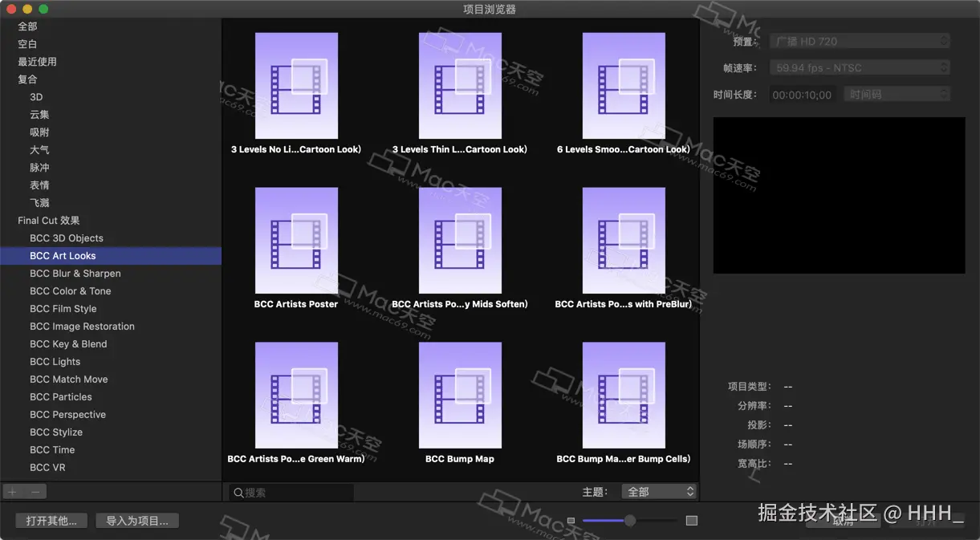Select the 6 Levels Smoo...Cartoon Look template thumbnail
This screenshot has width=980, height=540.
[624, 86]
